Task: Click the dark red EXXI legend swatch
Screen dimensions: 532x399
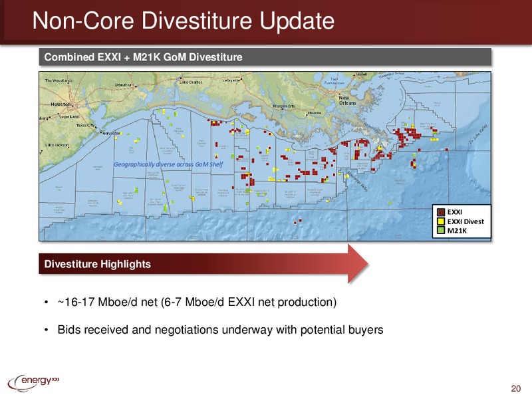Action: tap(441, 212)
